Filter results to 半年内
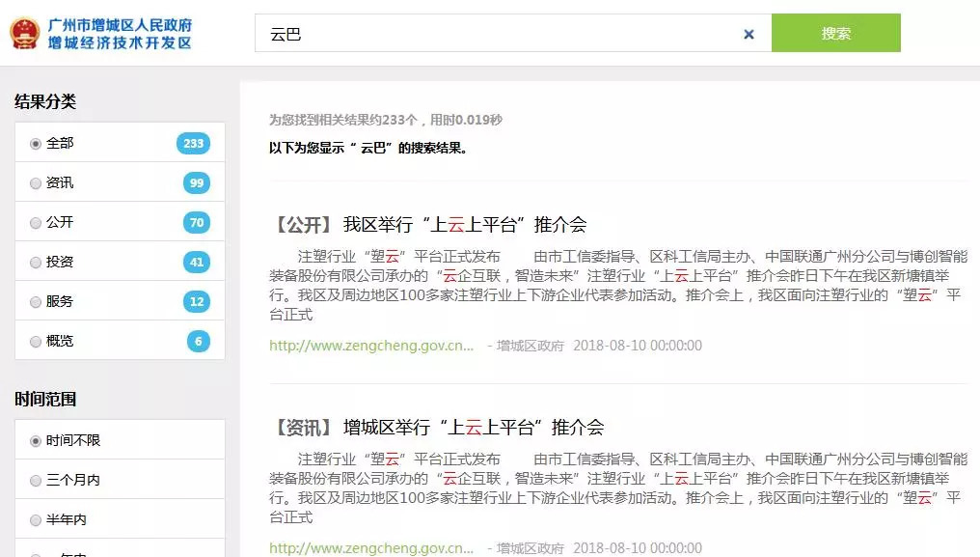This screenshot has height=557, width=980. (36, 519)
